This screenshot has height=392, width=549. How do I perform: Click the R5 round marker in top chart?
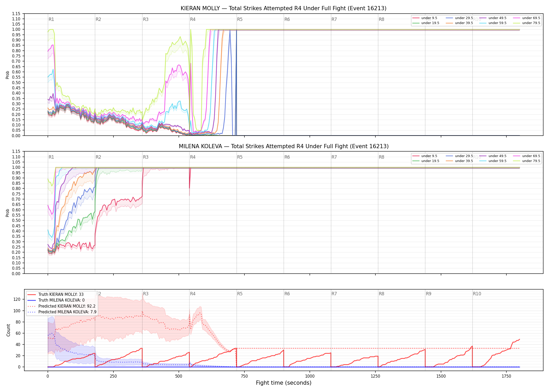pyautogui.click(x=240, y=19)
